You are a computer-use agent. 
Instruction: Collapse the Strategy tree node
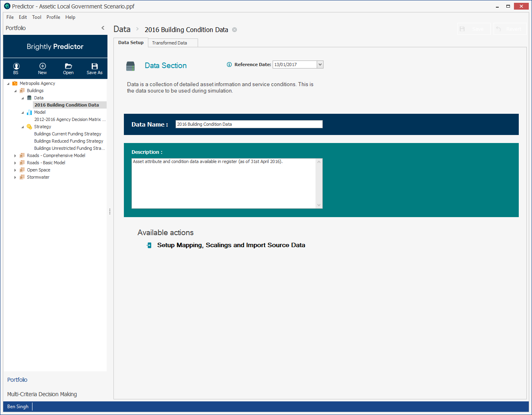pyautogui.click(x=22, y=127)
